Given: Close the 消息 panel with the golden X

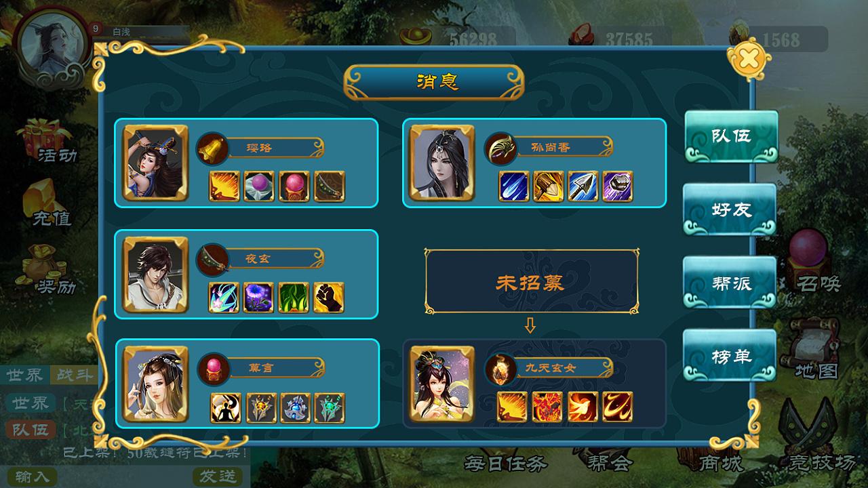Looking at the screenshot, I should (748, 59).
